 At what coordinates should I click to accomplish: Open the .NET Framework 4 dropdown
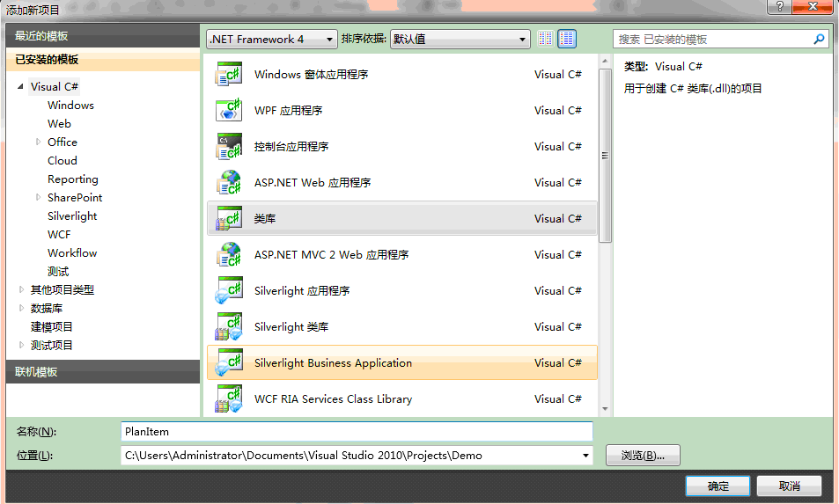click(272, 39)
